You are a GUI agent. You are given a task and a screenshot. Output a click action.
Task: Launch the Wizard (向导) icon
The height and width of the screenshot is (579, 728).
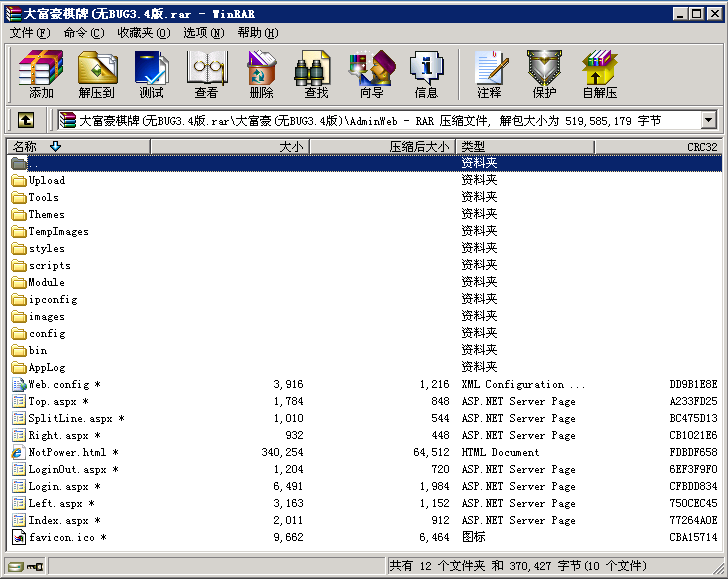pyautogui.click(x=371, y=75)
